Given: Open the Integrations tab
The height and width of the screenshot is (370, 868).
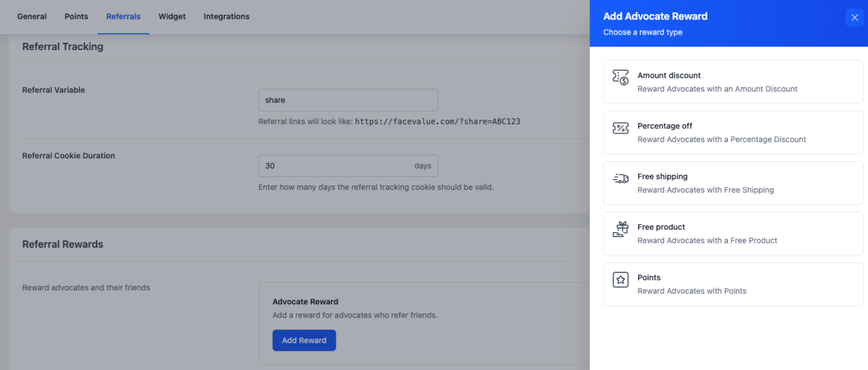Looking at the screenshot, I should (226, 16).
